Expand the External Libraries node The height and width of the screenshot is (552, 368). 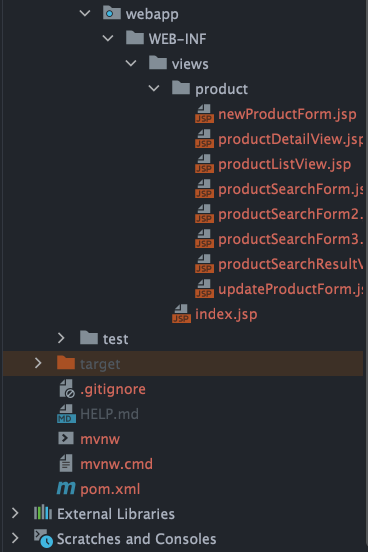tap(15, 513)
